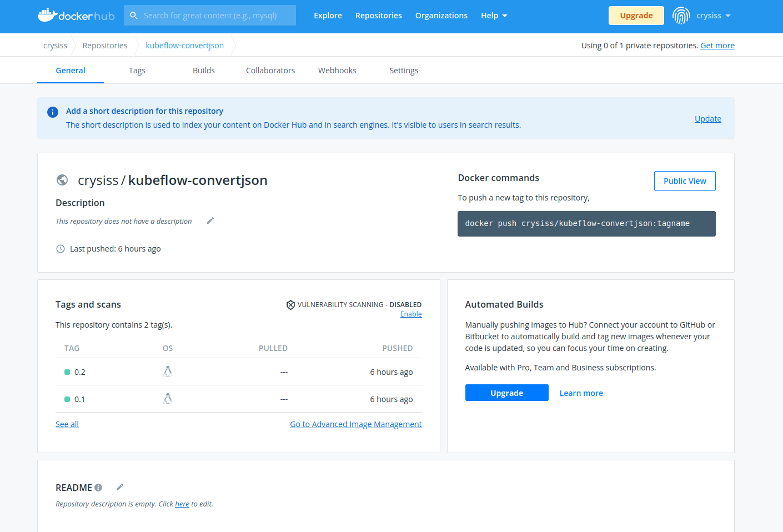Click the Linux penguin icon for tag 0.2
783x532 pixels.
[x=168, y=372]
